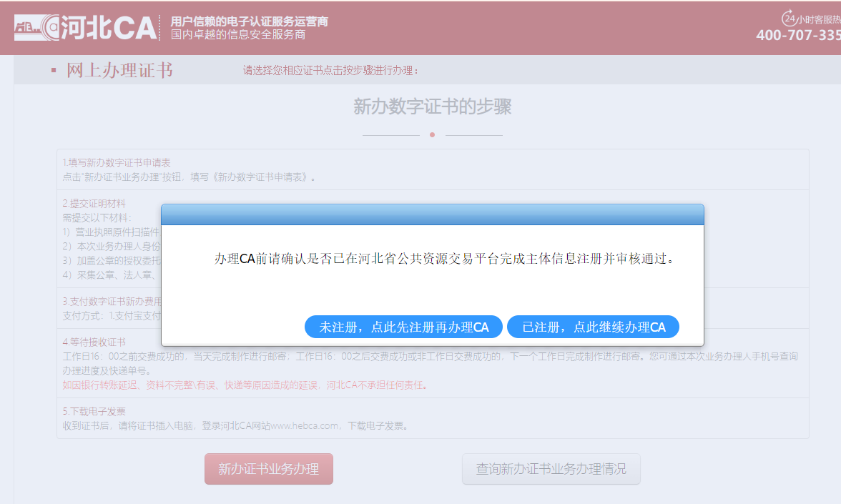Choose 已注册，点此继续办理CA
The height and width of the screenshot is (504, 841).
593,327
